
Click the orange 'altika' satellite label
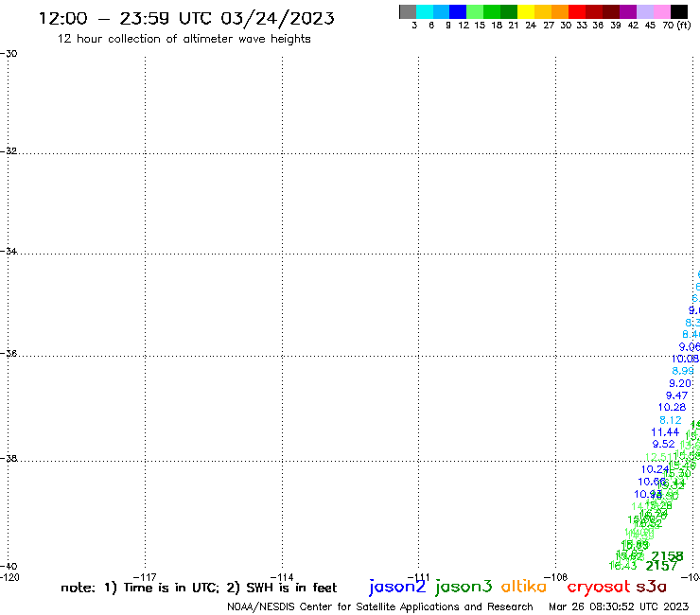pos(524,587)
